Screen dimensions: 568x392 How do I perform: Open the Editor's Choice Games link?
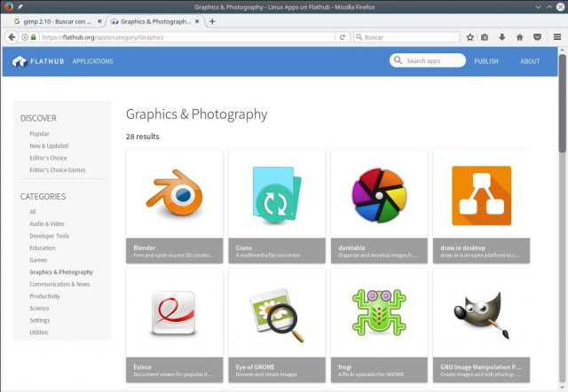click(x=58, y=169)
